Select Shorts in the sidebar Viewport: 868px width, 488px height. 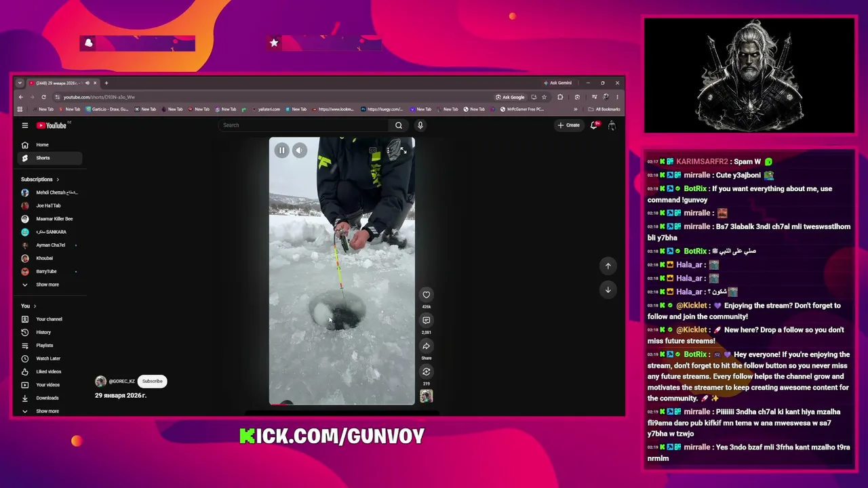click(x=50, y=158)
